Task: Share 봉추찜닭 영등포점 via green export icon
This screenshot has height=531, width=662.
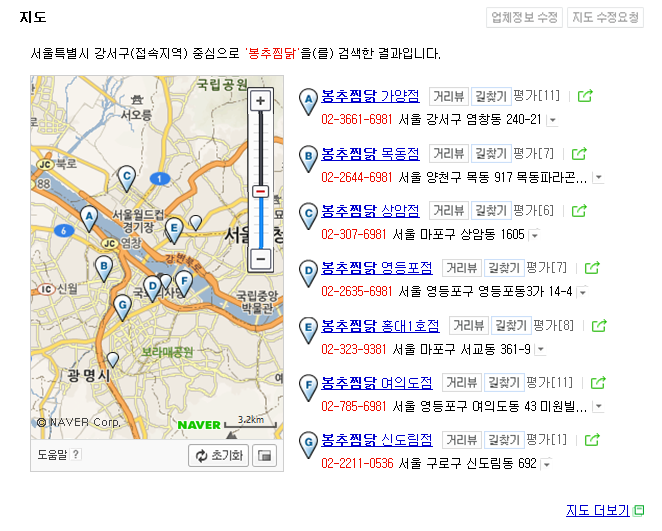Action: [592, 268]
